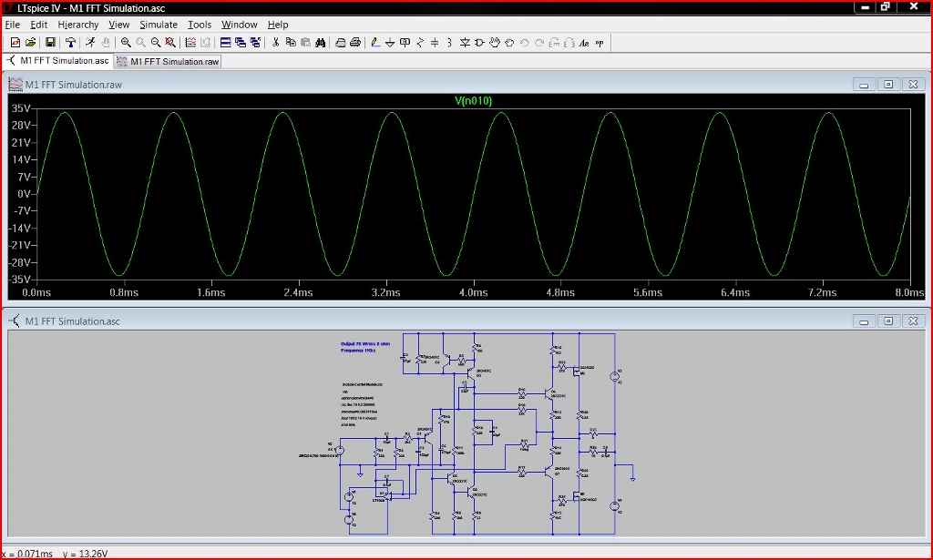Close the M1 FFT Simulation.raw plot window
933x560 pixels.
click(x=913, y=85)
